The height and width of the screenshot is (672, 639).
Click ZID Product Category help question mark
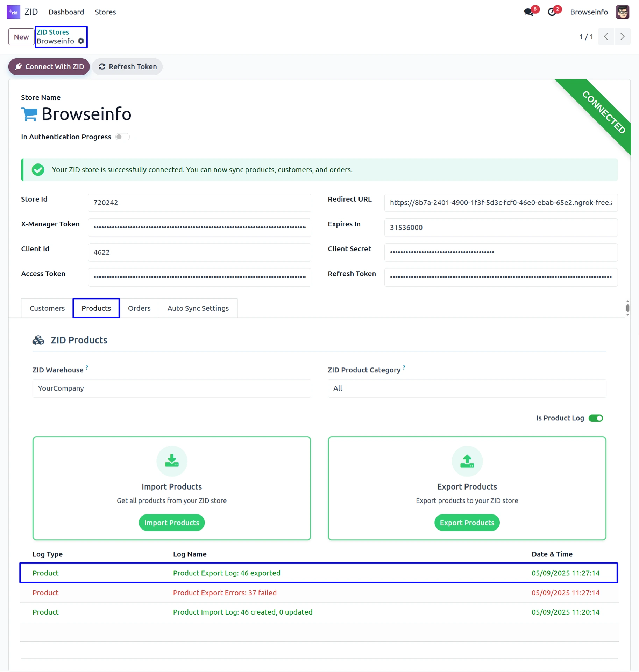coord(404,367)
